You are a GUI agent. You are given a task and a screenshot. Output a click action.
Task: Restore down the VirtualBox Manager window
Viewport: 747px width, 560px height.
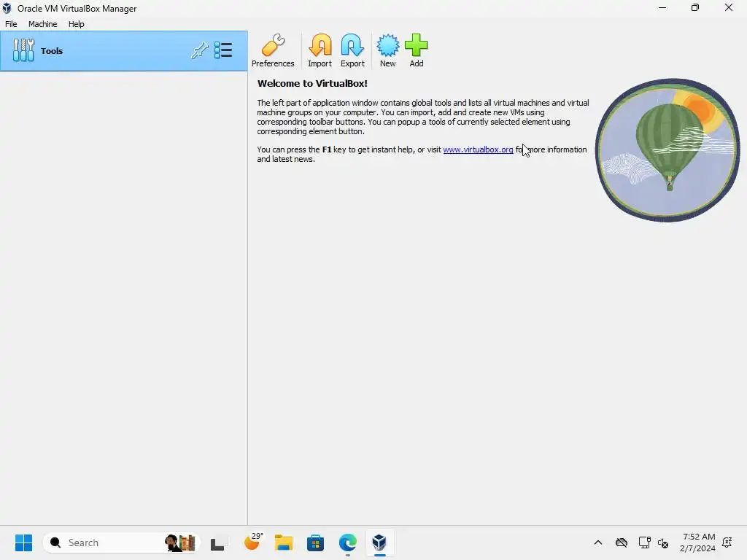(x=695, y=7)
